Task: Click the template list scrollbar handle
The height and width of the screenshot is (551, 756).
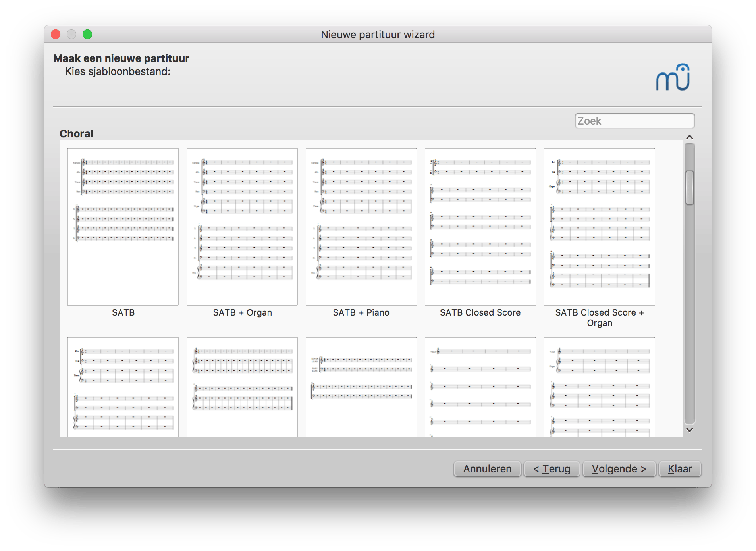Action: [690, 187]
